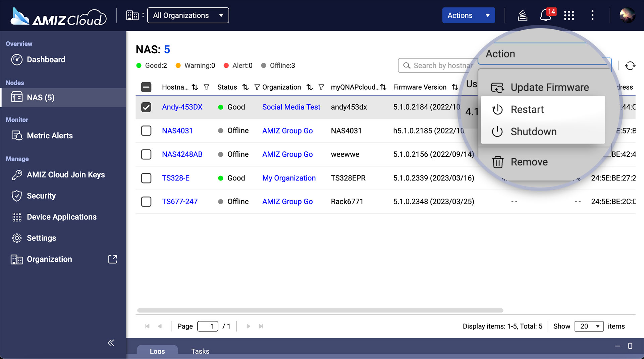Click the Firmware Version sort arrows
The width and height of the screenshot is (644, 359).
click(454, 87)
